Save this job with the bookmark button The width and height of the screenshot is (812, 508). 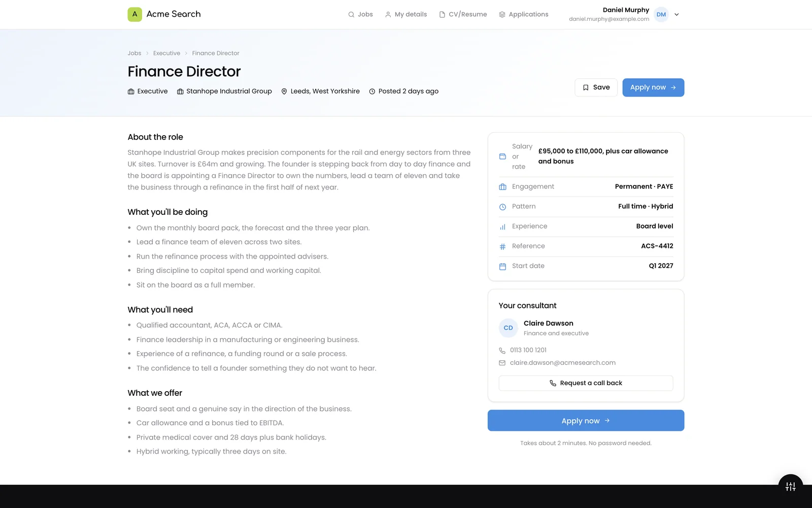(596, 87)
